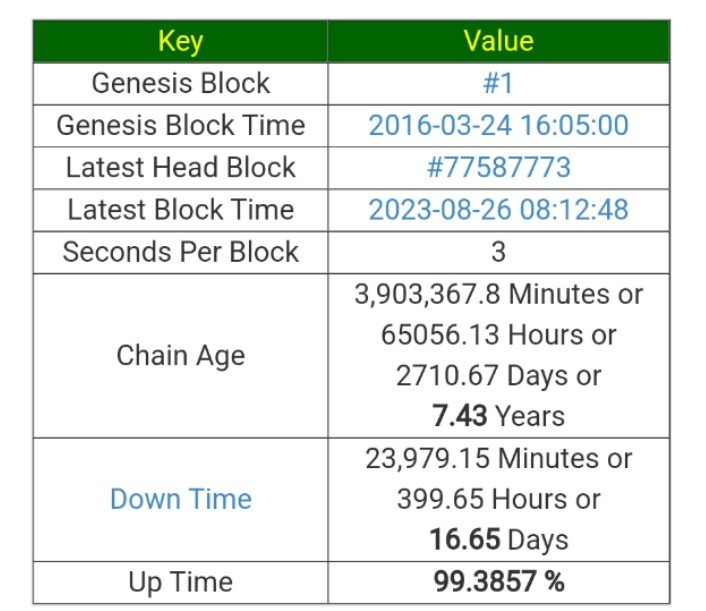This screenshot has width=706, height=611.
Task: Select the 99.3857 % uptime value
Action: [x=498, y=582]
